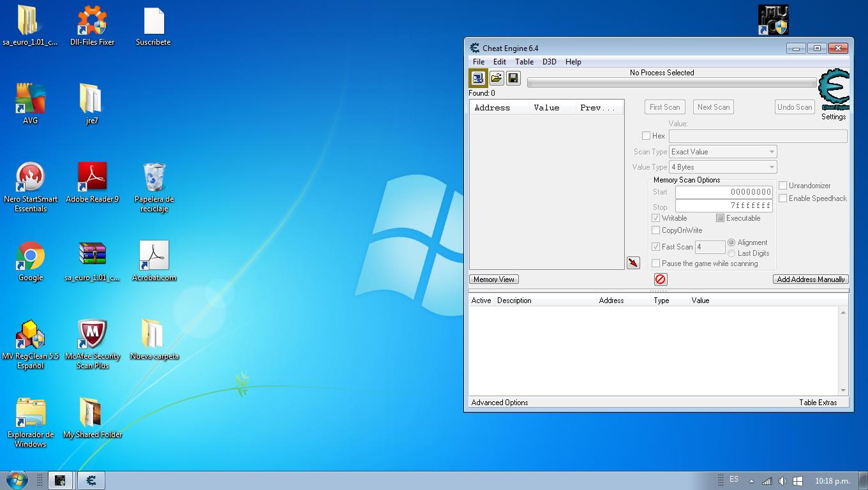This screenshot has width=868, height=490.
Task: Click the Memory View button
Action: [x=494, y=279]
